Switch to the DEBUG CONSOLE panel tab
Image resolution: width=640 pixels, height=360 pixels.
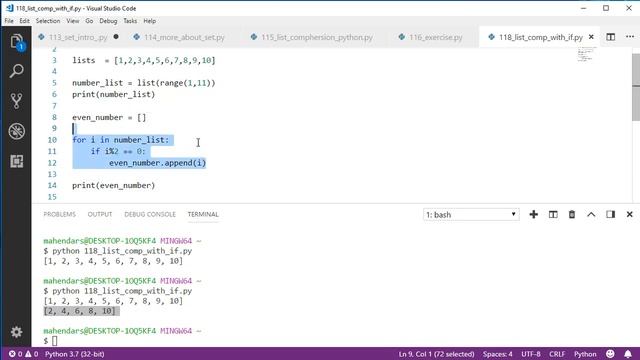pyautogui.click(x=150, y=214)
